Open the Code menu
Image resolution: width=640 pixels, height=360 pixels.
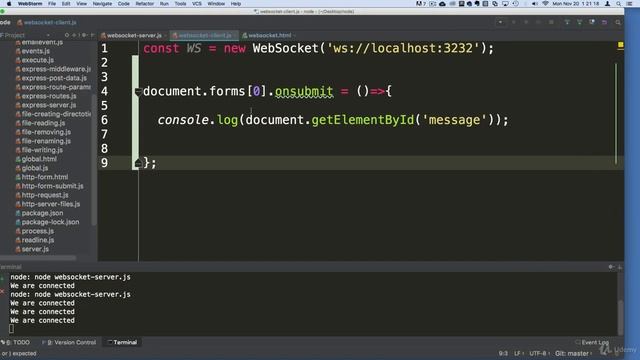[123, 4]
